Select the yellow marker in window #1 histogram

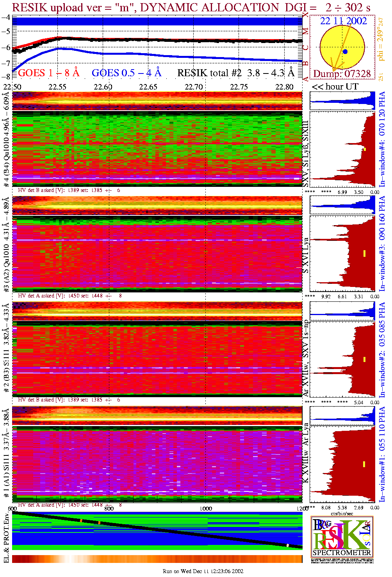click(364, 464)
